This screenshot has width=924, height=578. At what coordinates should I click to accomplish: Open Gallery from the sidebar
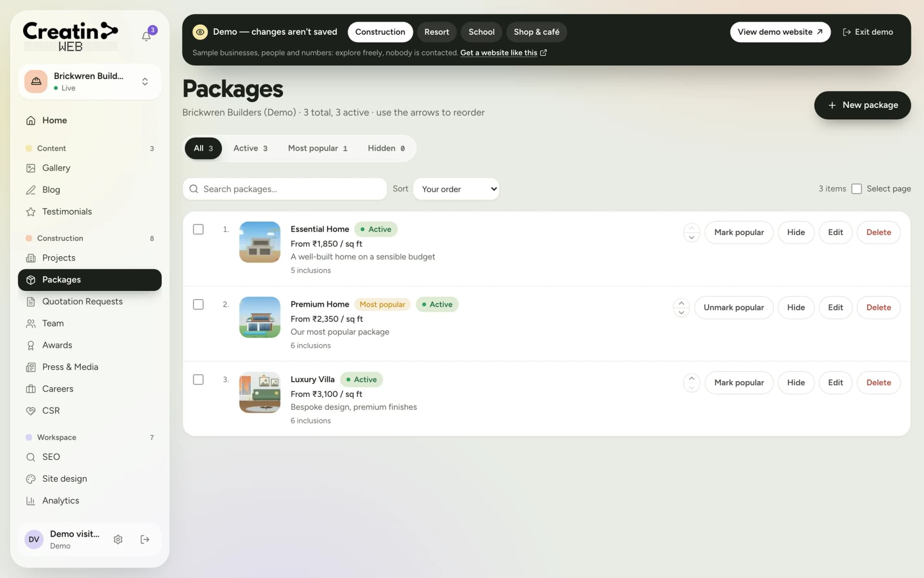point(90,168)
